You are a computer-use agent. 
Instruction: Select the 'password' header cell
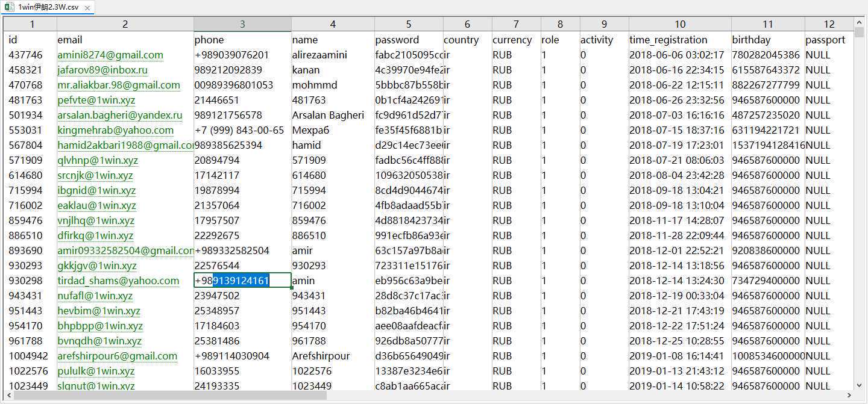[x=409, y=40]
